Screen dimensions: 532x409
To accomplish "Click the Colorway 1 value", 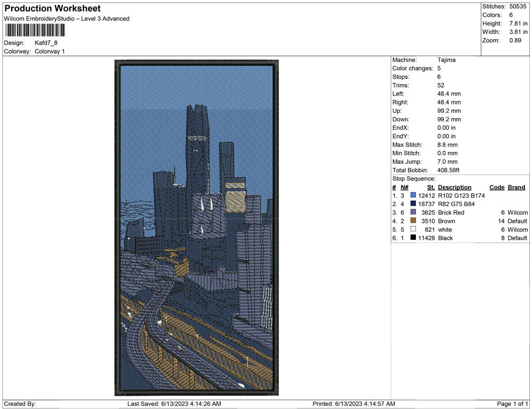I will point(49,52).
